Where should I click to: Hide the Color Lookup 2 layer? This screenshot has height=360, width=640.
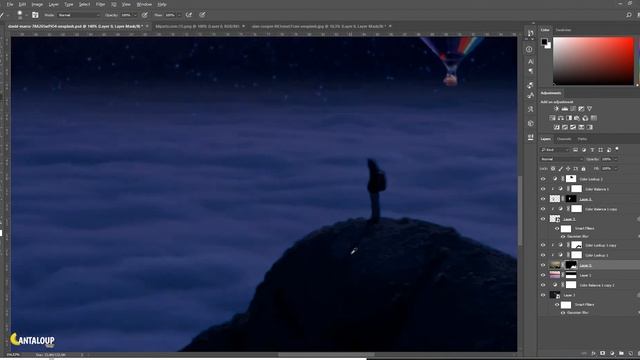click(543, 179)
